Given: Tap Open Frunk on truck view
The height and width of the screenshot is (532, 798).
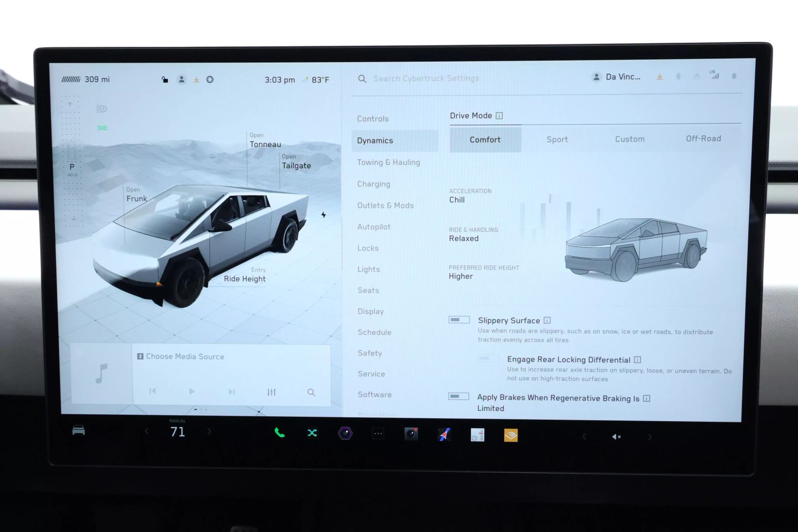Looking at the screenshot, I should point(136,195).
